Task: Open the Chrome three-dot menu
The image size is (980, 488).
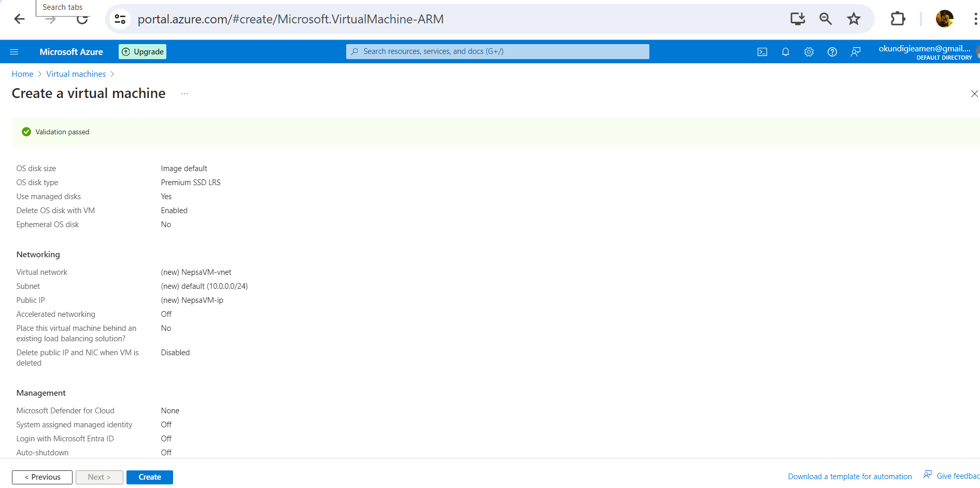Action: (x=975, y=19)
